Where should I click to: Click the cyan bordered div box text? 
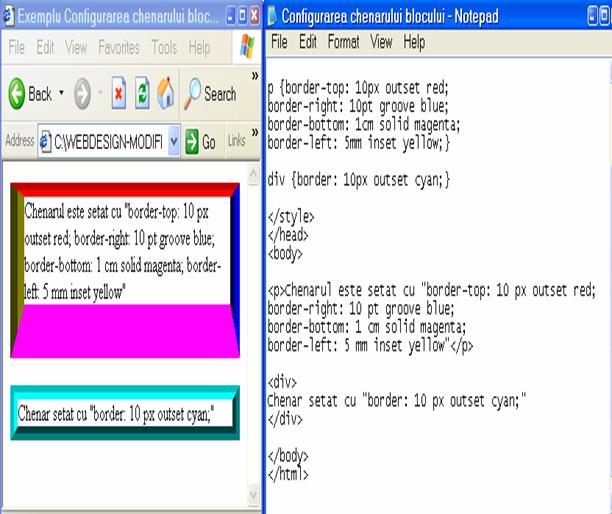[116, 414]
